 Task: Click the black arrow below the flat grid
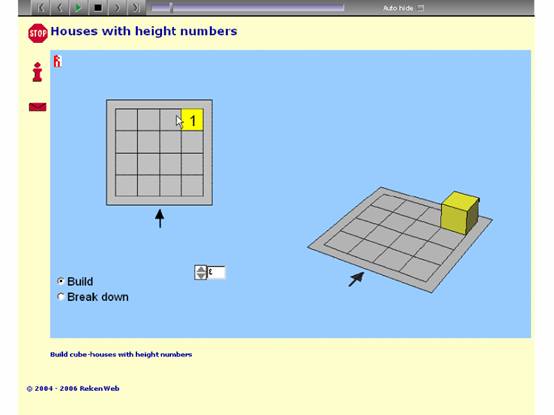160,219
